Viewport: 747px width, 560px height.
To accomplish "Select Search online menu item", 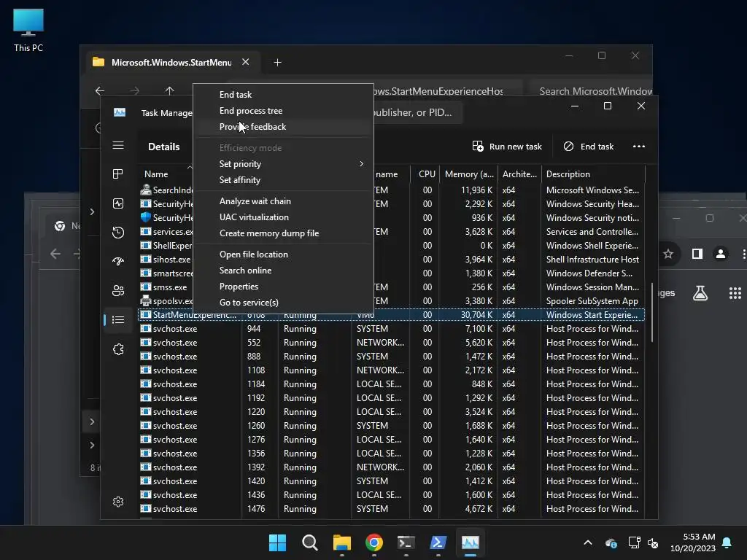I will (x=284, y=271).
